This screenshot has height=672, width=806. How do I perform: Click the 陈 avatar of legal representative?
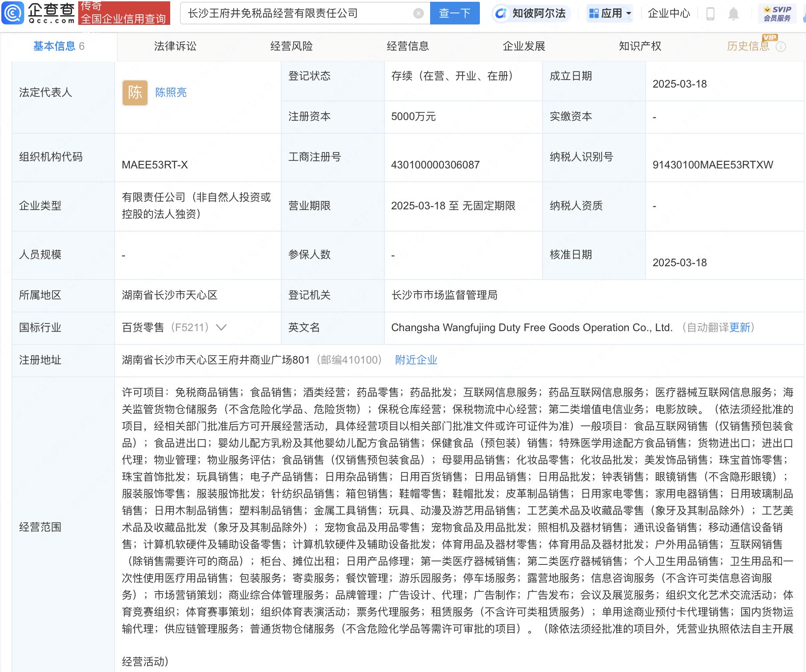point(135,92)
